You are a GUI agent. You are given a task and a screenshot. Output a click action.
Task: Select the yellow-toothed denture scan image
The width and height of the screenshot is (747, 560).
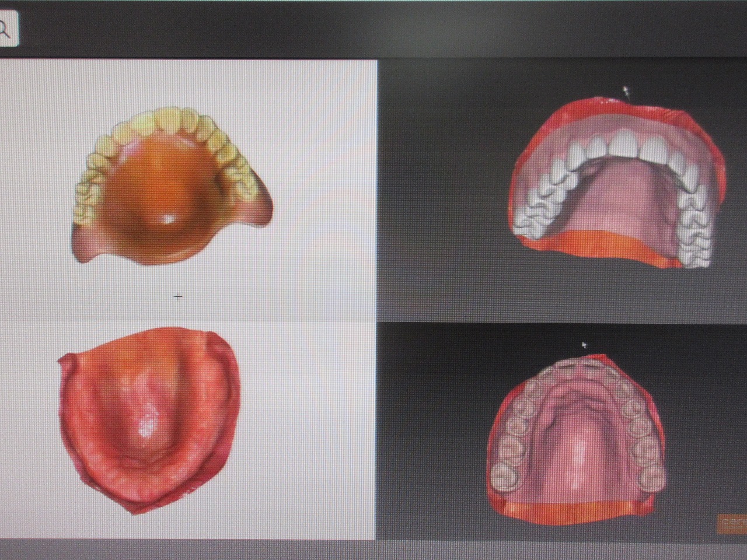click(173, 186)
